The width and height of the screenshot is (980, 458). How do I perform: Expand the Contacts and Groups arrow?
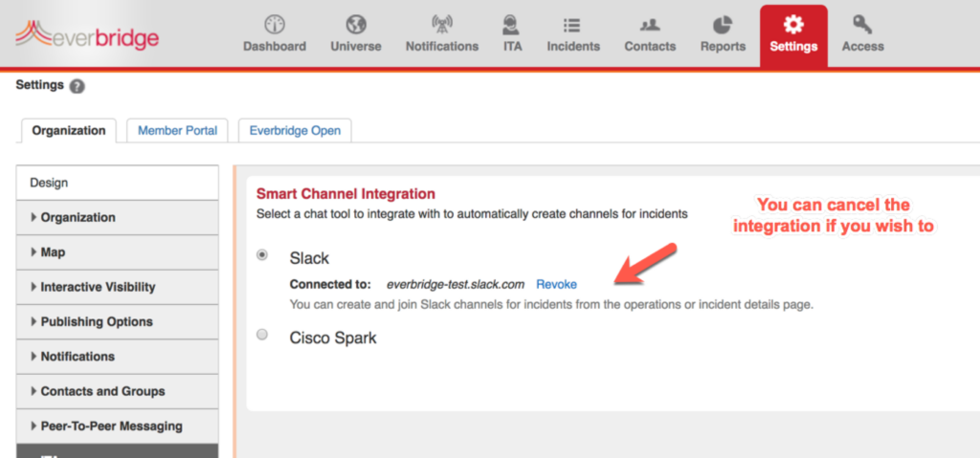pyautogui.click(x=33, y=391)
